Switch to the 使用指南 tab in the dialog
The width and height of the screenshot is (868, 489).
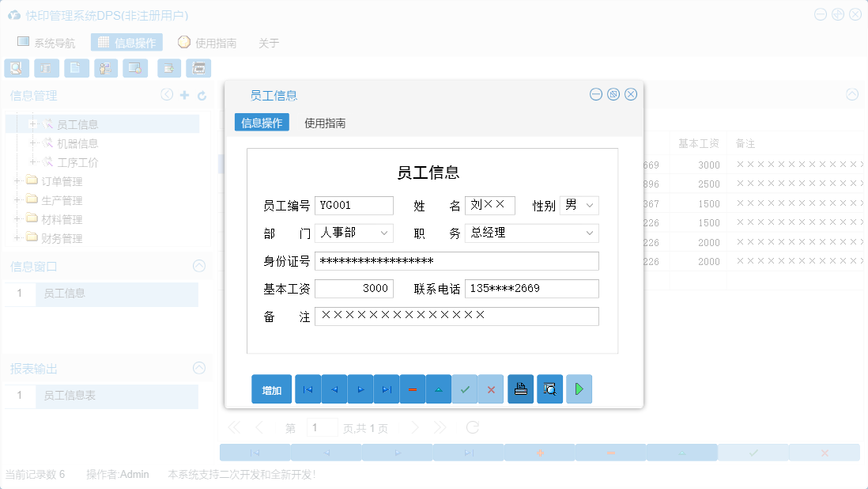click(326, 123)
